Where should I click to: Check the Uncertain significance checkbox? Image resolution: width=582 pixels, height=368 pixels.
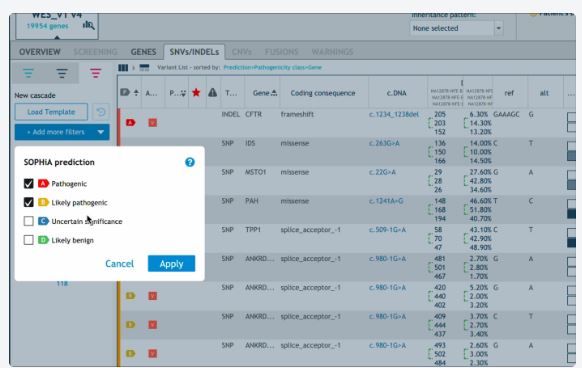click(x=29, y=221)
